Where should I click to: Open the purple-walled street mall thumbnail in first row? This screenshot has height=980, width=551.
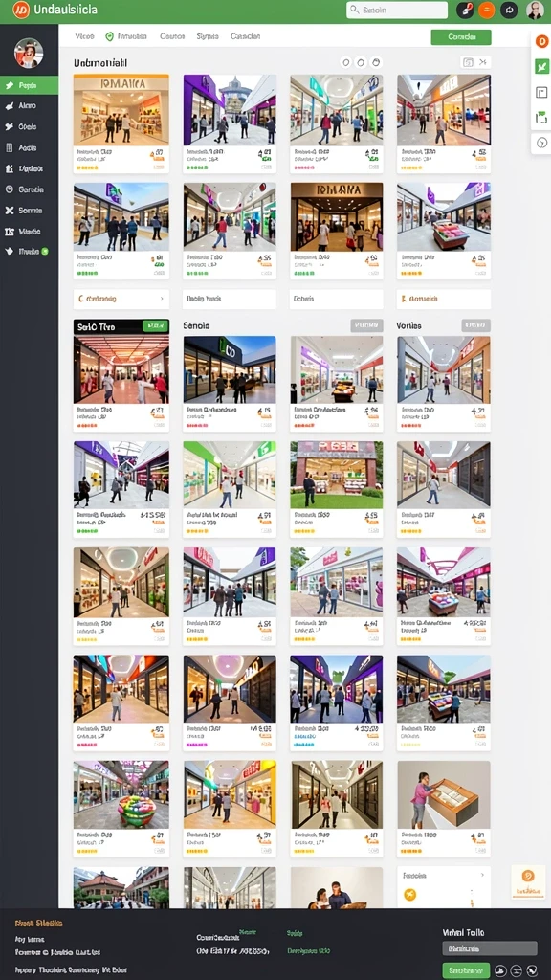pyautogui.click(x=230, y=110)
